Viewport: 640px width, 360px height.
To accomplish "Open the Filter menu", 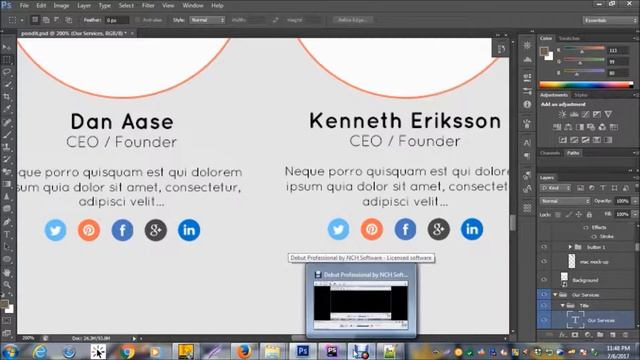I will click(x=148, y=6).
